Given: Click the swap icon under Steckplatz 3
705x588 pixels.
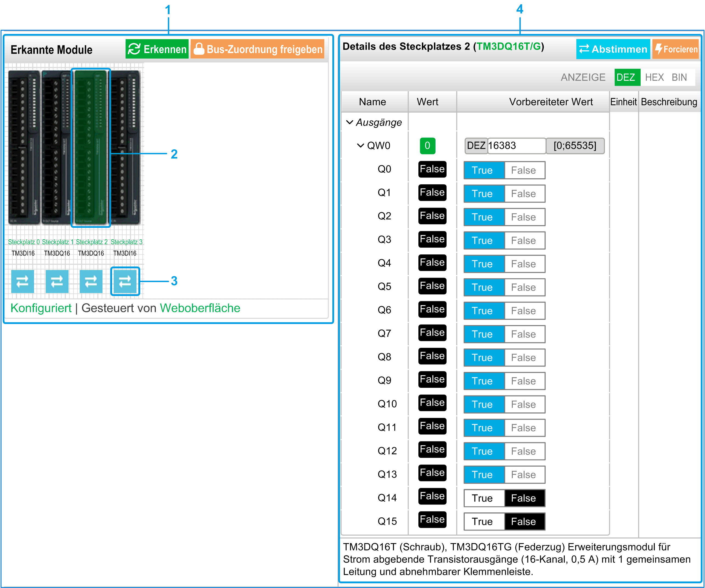Looking at the screenshot, I should tap(125, 281).
